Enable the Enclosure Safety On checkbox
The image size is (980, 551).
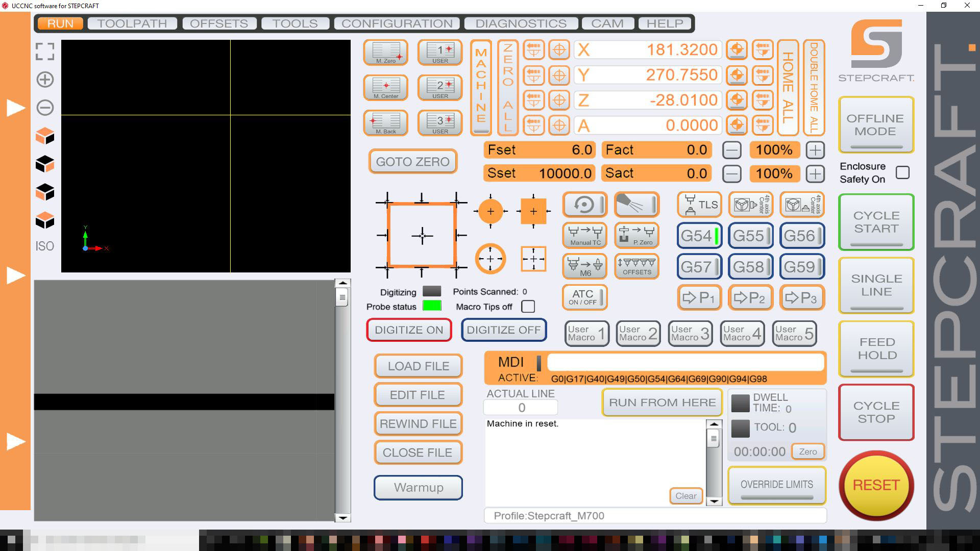pos(903,172)
